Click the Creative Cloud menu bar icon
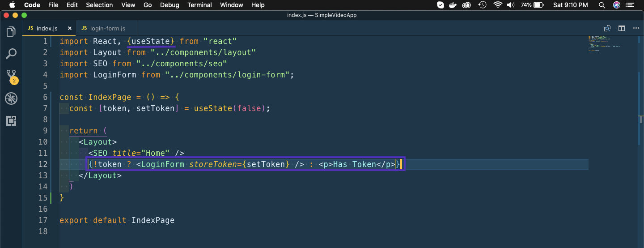This screenshot has width=644, height=248. 467,5
